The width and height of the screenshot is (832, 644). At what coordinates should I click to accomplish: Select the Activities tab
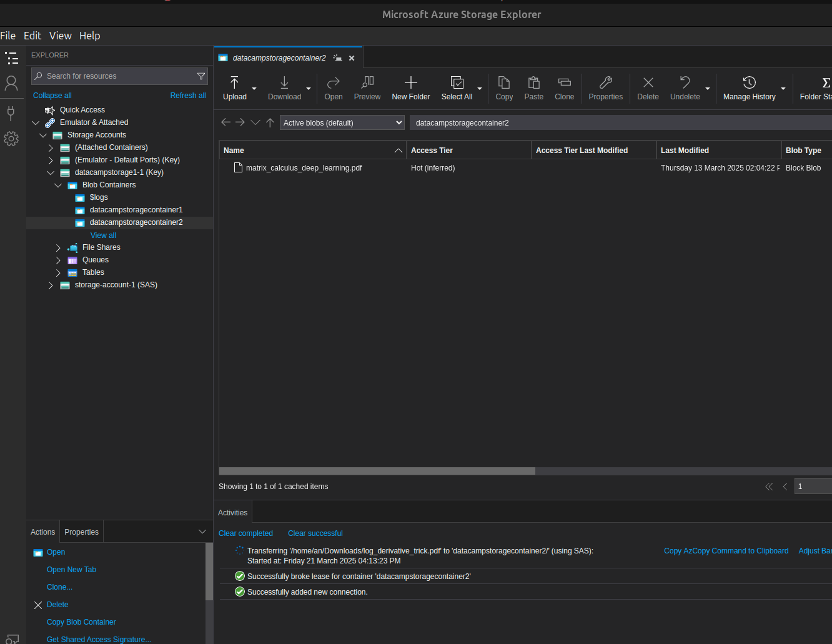click(x=233, y=512)
